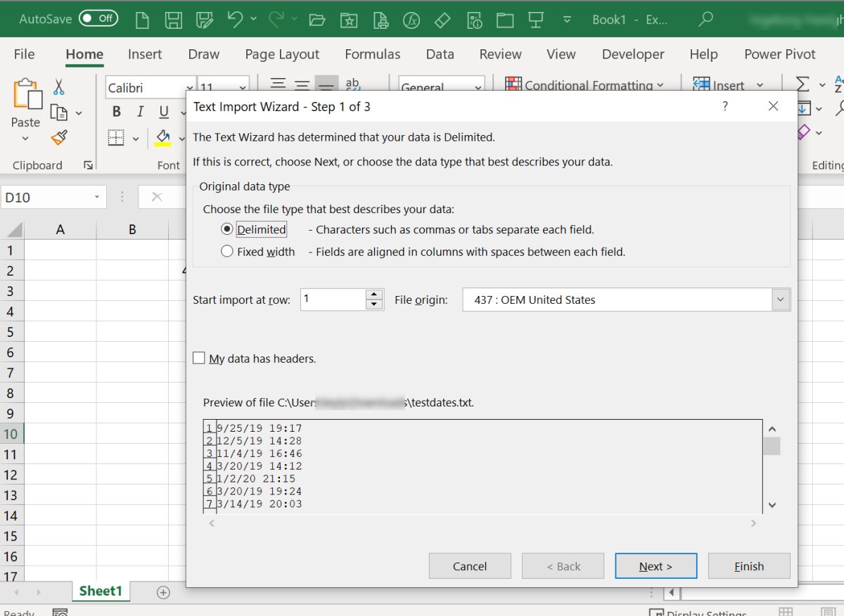Open the Developer tab
844x616 pixels.
pyautogui.click(x=633, y=54)
